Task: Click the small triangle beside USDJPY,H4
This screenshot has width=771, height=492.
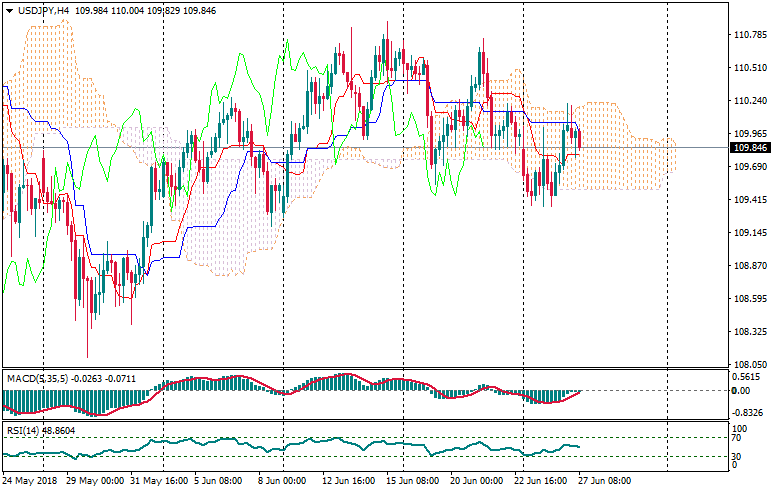Action: click(x=10, y=10)
